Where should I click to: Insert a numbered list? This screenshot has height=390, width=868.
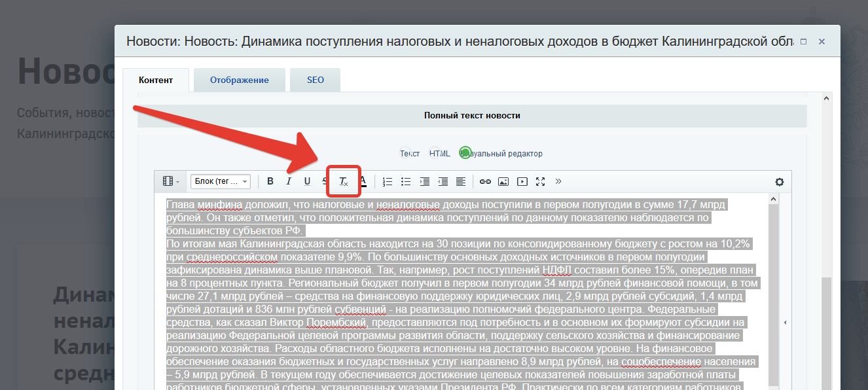coord(388,181)
